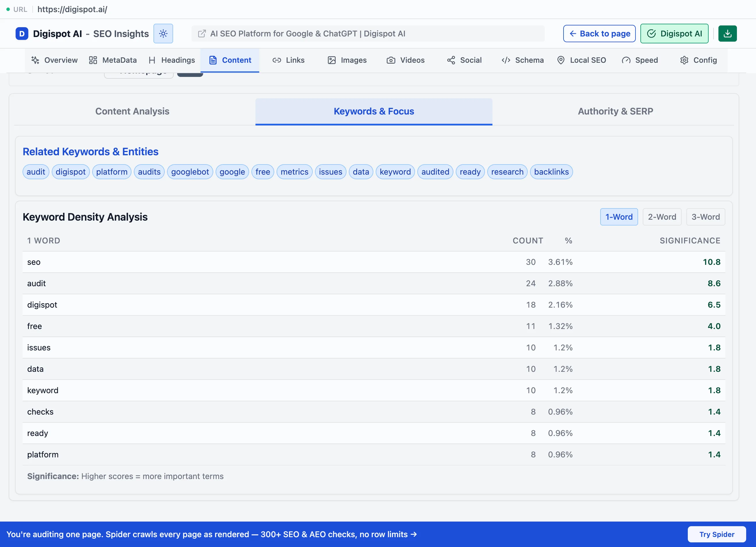756x547 pixels.
Task: Click the Try Spider button
Action: pos(717,535)
